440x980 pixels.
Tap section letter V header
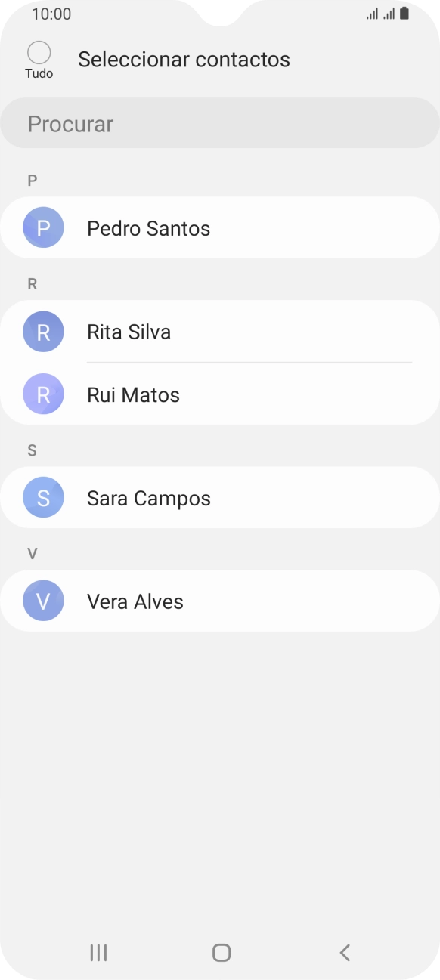32,553
